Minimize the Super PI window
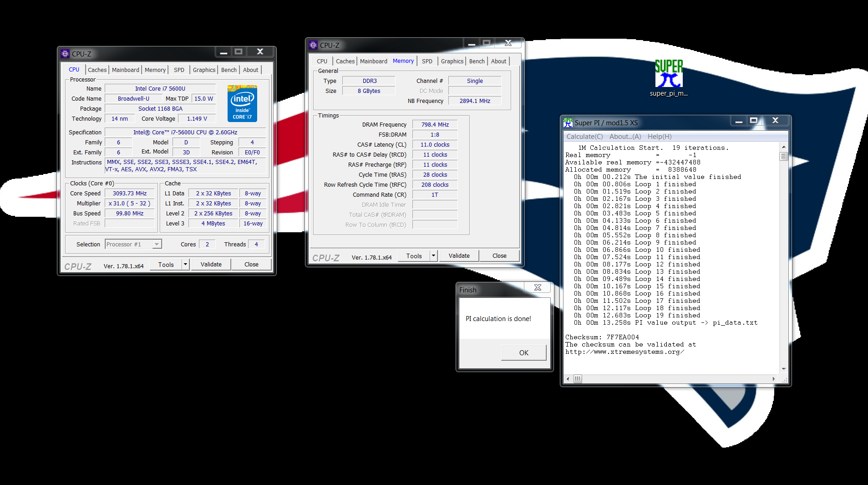The width and height of the screenshot is (868, 485). (739, 121)
